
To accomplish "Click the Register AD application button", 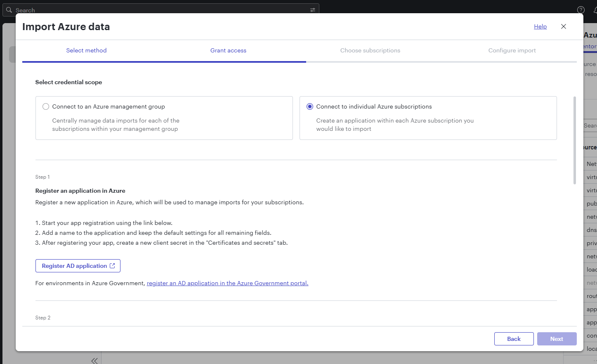I will [78, 265].
